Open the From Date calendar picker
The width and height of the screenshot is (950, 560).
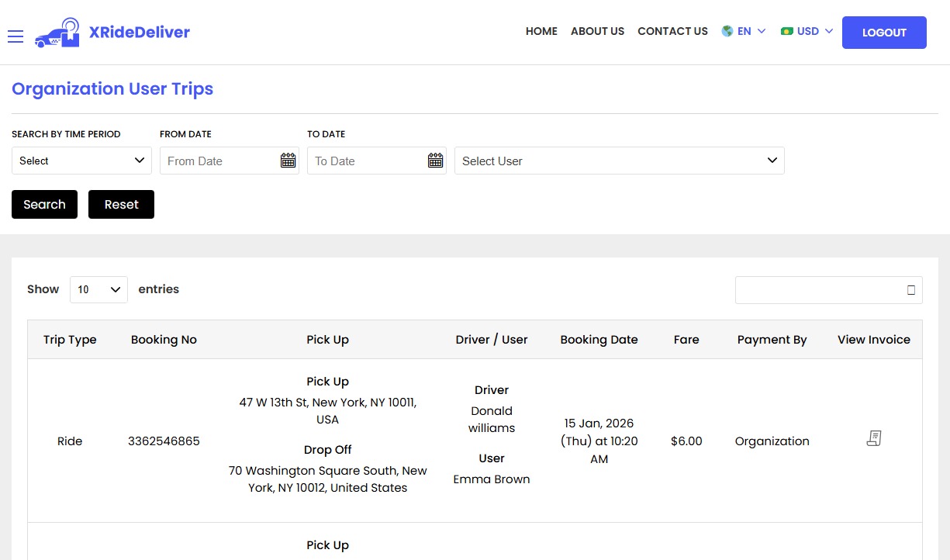pyautogui.click(x=288, y=160)
